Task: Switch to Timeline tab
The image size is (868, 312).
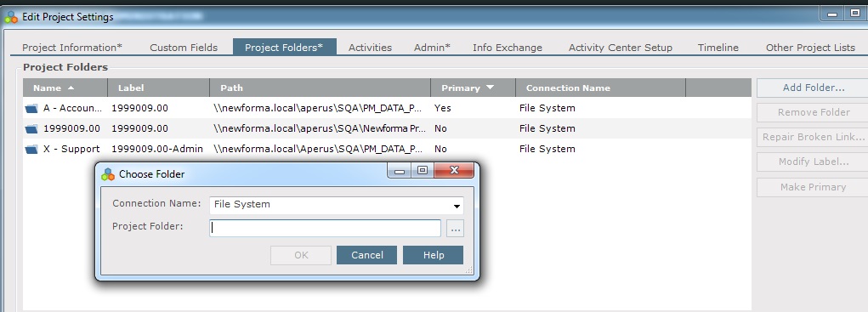Action: [718, 48]
